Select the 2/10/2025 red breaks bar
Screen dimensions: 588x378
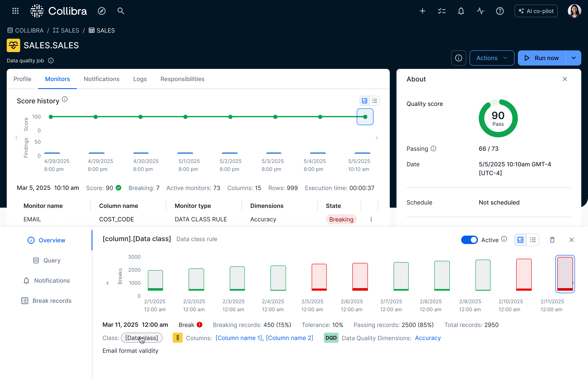[524, 275]
